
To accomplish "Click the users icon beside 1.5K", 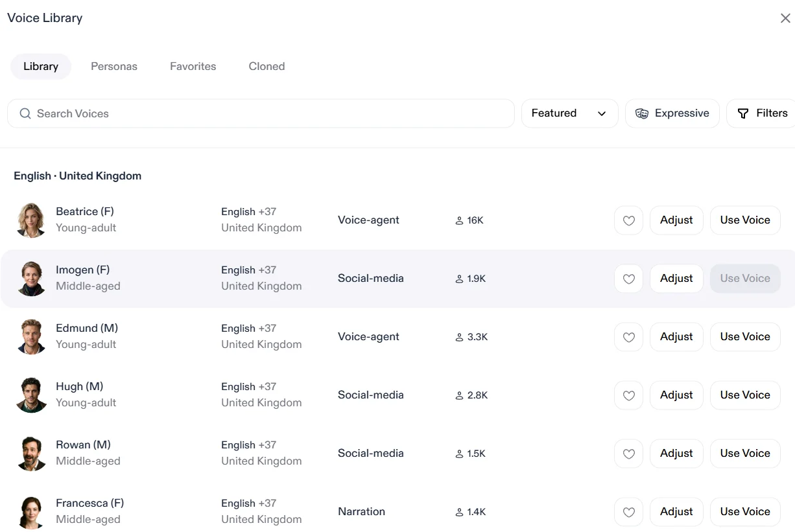I will (x=460, y=454).
